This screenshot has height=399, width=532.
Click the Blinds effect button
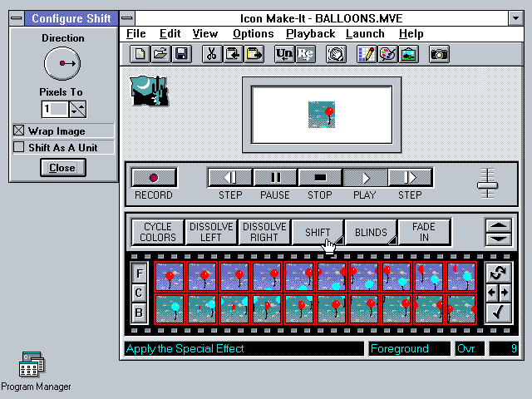pyautogui.click(x=371, y=232)
